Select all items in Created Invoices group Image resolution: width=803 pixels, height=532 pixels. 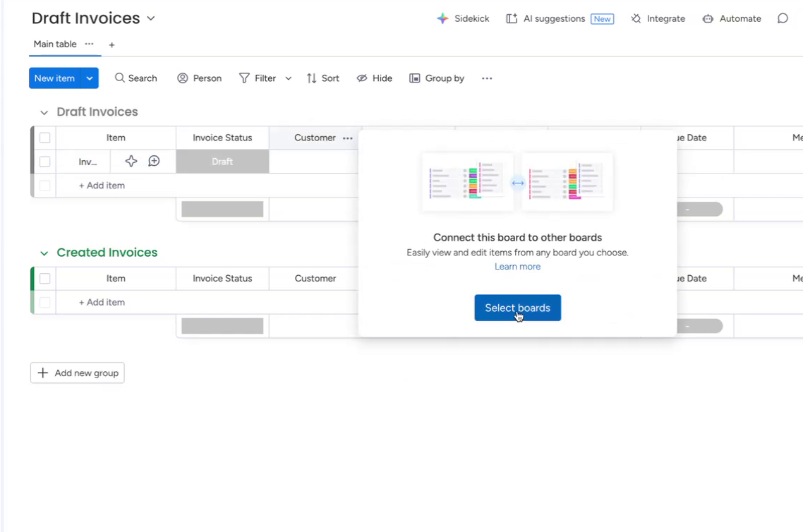[x=44, y=279]
